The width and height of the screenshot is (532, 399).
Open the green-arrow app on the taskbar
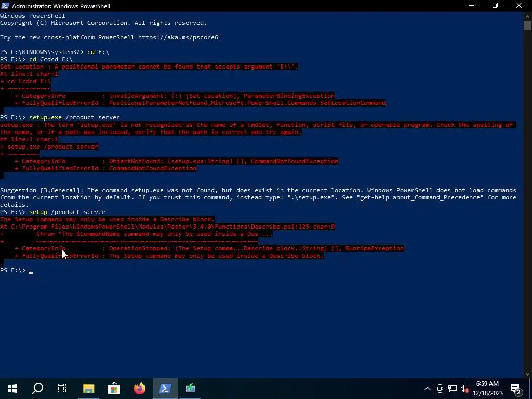tap(191, 389)
